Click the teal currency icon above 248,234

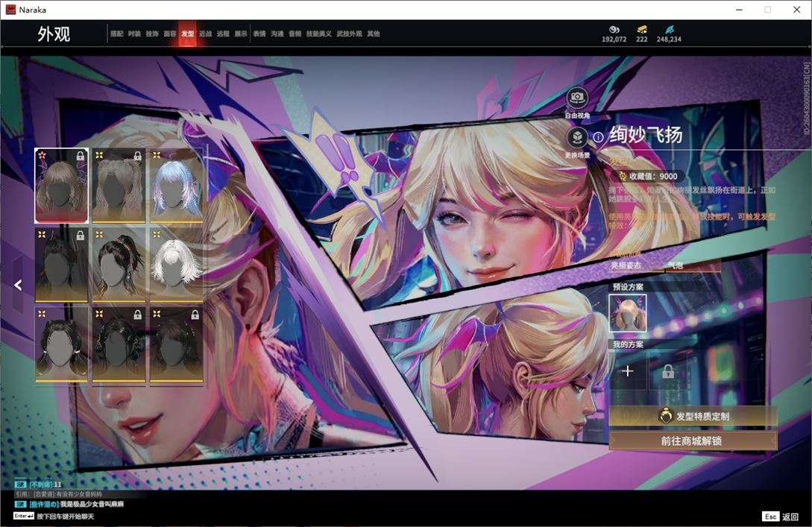pos(669,30)
